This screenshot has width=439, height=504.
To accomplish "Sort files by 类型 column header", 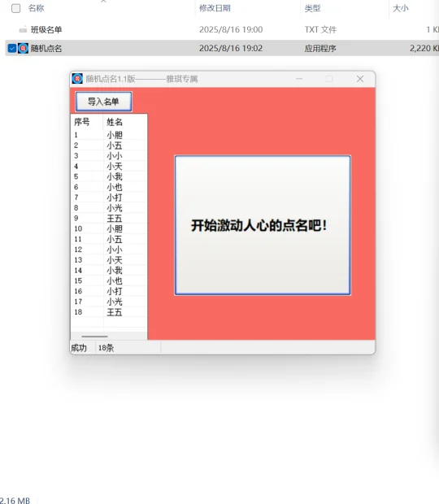I will 312,8.
